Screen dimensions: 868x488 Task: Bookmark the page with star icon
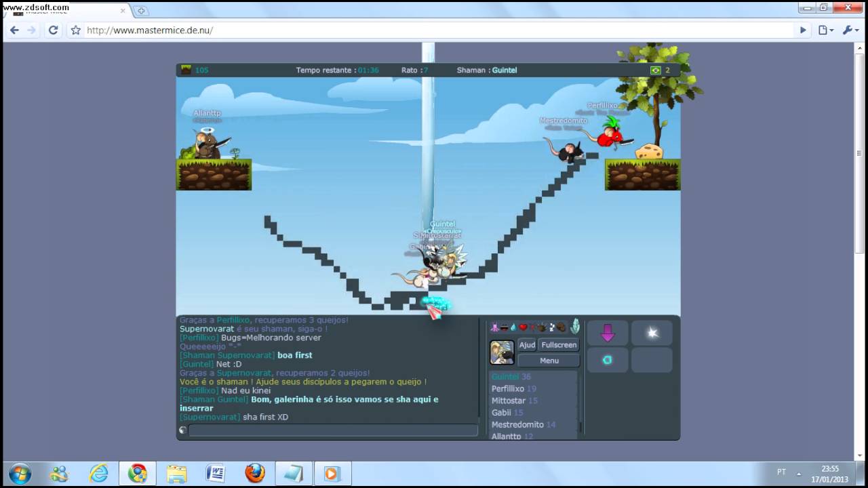click(x=76, y=30)
